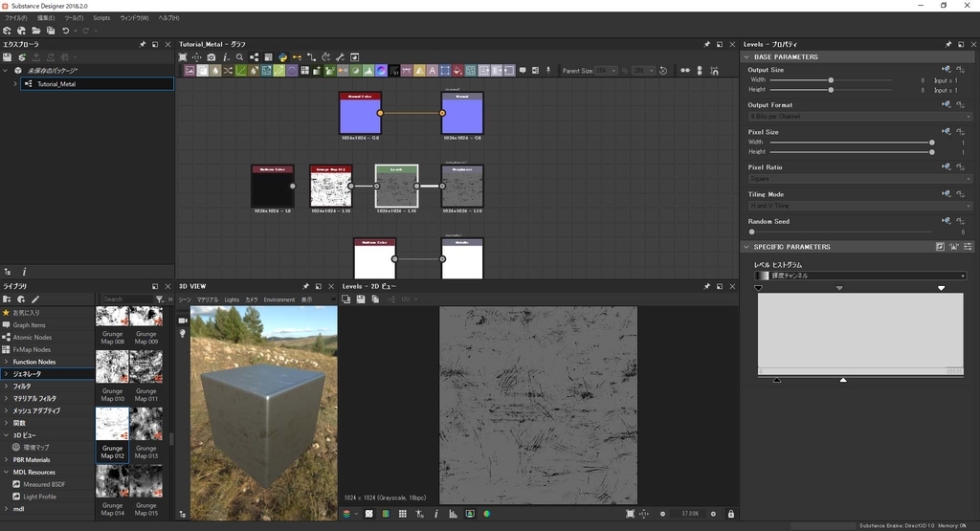Open the カメラ menu in 3D View
Viewport: 980px width, 531px height.
pyautogui.click(x=252, y=299)
